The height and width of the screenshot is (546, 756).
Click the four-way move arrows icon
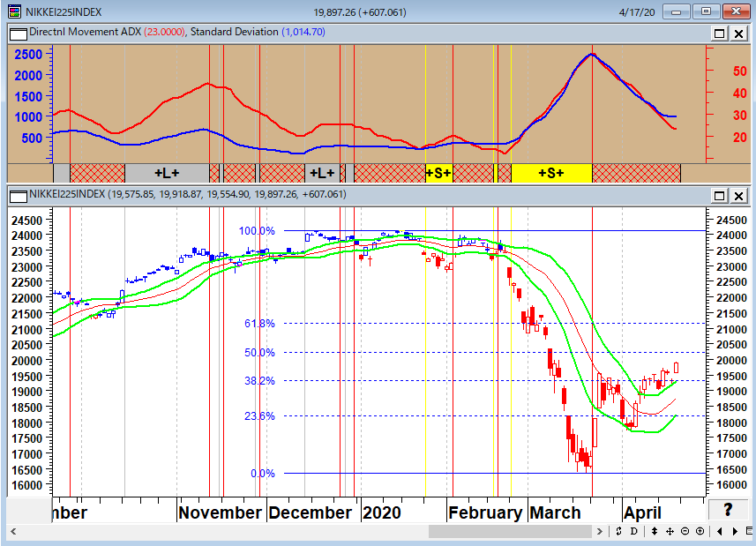coord(670,531)
